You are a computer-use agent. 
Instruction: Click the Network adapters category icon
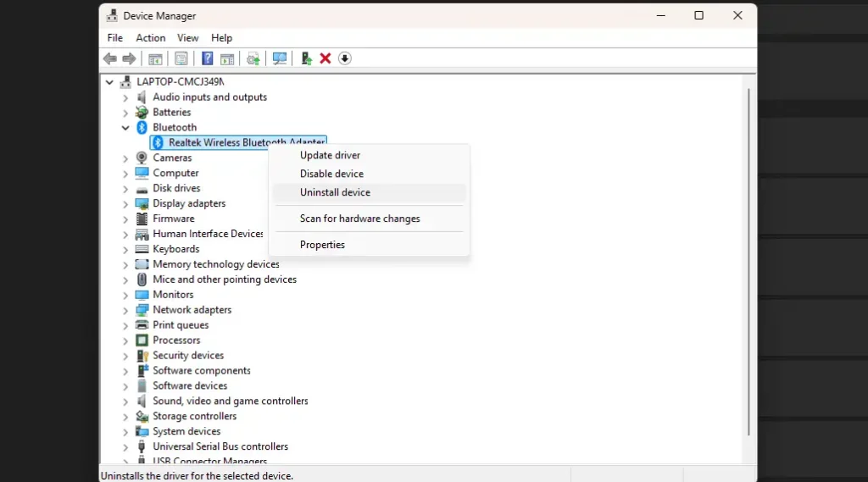(142, 310)
